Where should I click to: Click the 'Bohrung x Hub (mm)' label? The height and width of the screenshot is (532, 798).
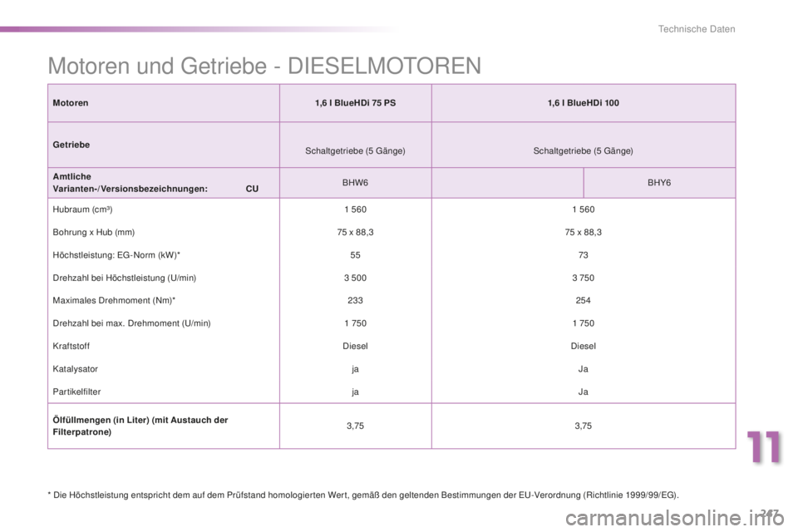coord(94,232)
